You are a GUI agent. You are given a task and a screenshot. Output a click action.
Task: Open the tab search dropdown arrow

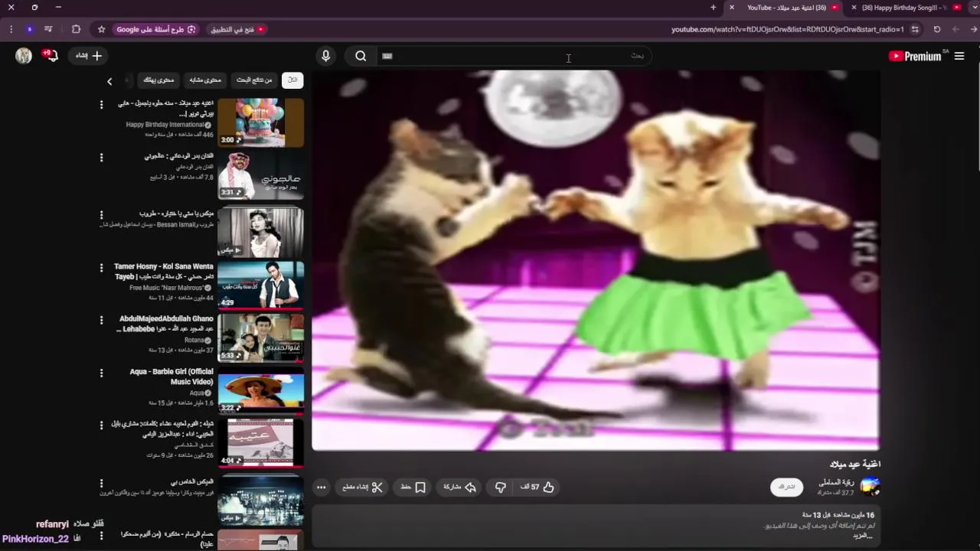974,8
